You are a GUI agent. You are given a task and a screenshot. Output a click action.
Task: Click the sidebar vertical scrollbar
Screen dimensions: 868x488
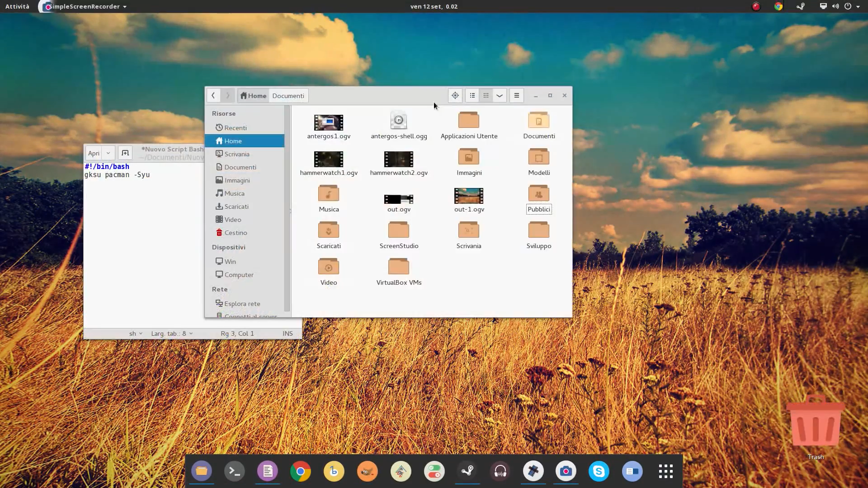click(x=287, y=208)
